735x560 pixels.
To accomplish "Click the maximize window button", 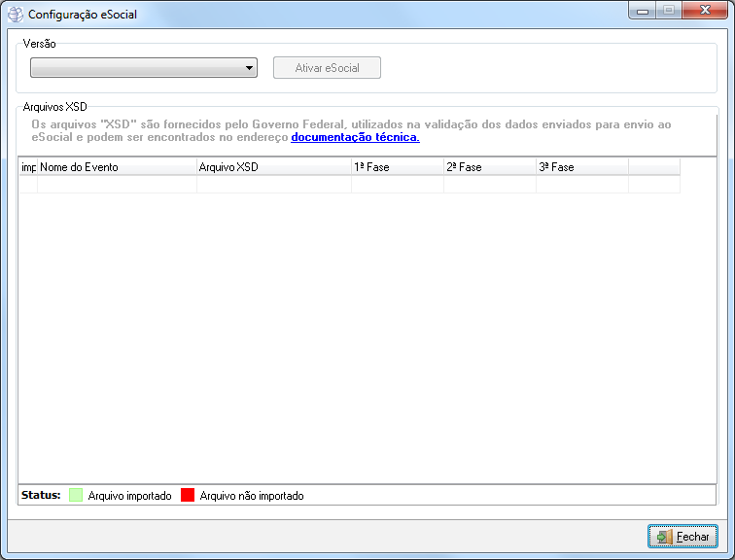I will pyautogui.click(x=669, y=11).
